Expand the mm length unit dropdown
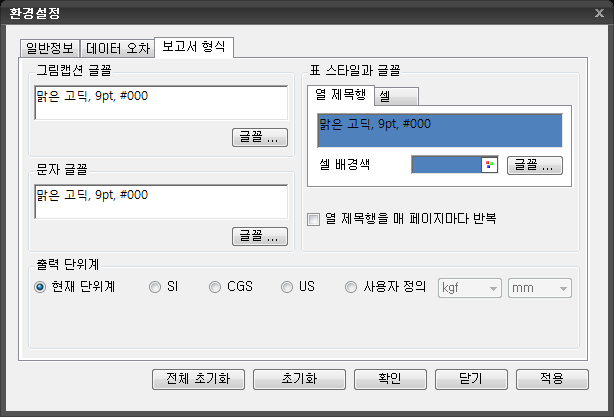 pyautogui.click(x=539, y=288)
